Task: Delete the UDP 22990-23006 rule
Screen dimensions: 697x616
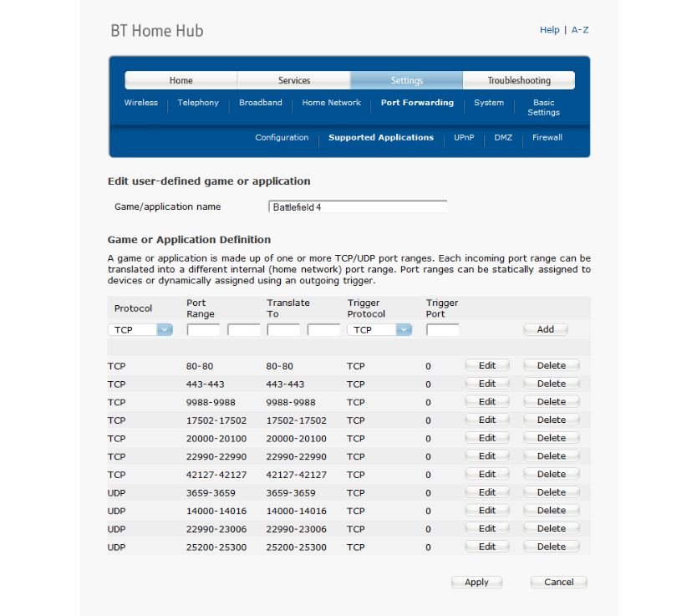Action: coord(552,528)
